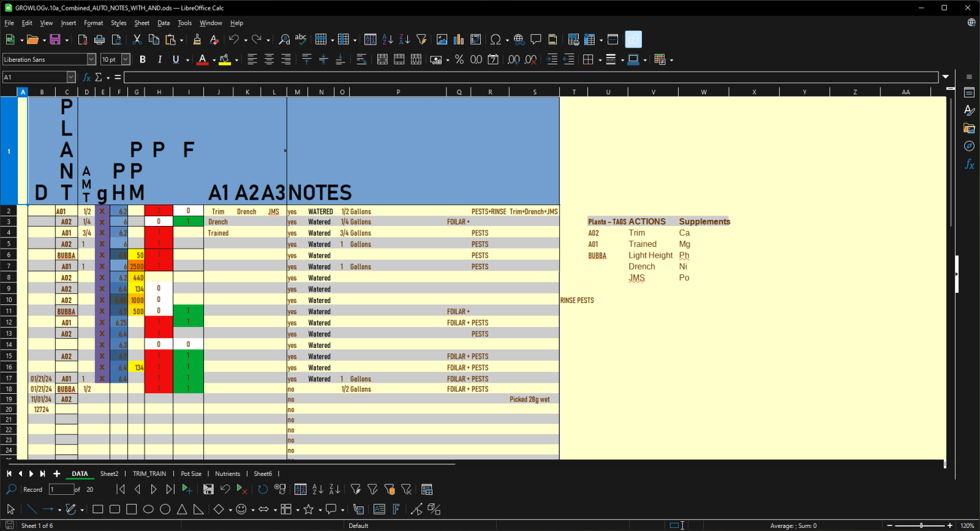Click the Print icon in toolbar
The width and height of the screenshot is (980, 531).
coord(99,40)
